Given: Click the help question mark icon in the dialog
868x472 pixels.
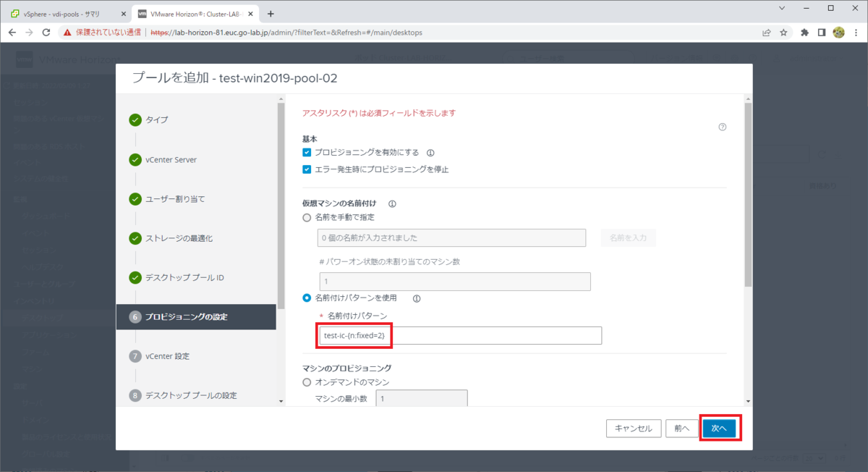Looking at the screenshot, I should coord(722,127).
